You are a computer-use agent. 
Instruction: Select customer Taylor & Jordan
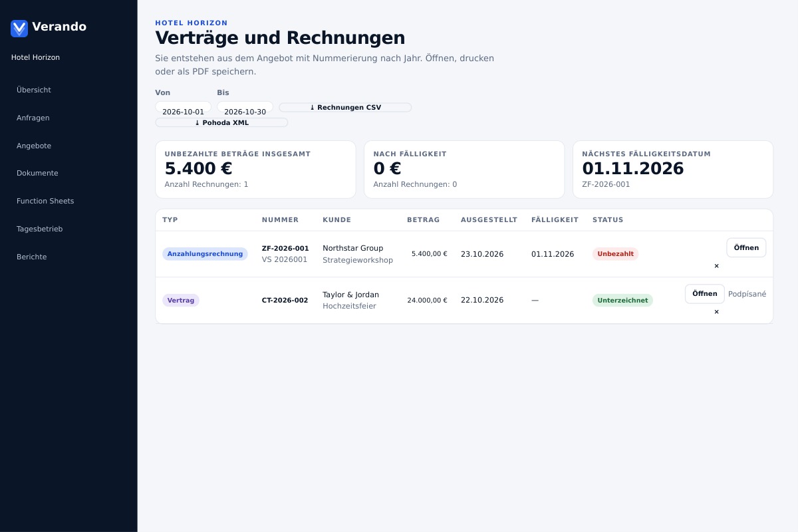tap(351, 295)
